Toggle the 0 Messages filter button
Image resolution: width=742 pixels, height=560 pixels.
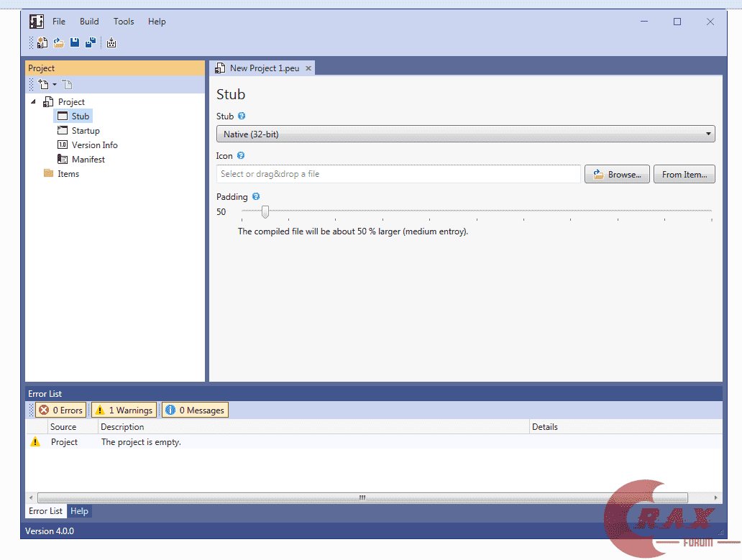[194, 410]
